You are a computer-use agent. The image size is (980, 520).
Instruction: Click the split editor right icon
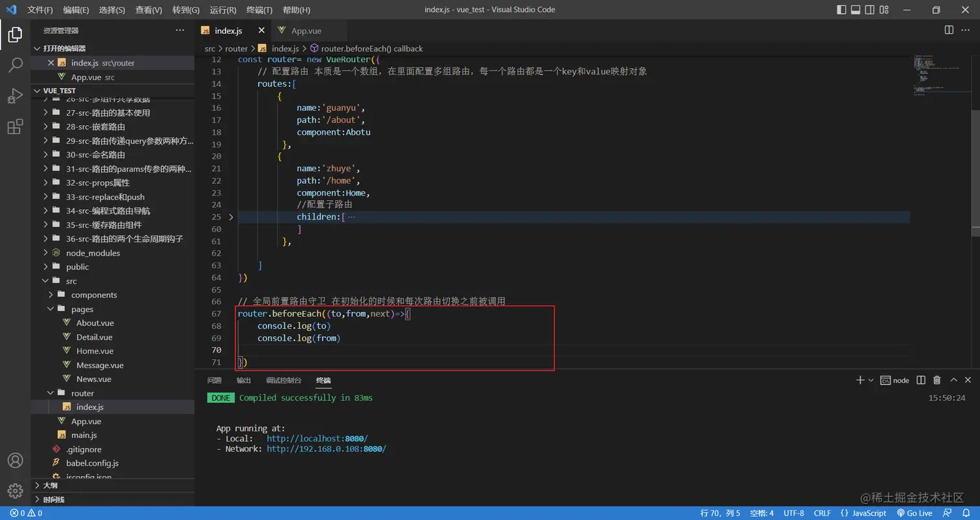coord(949,30)
